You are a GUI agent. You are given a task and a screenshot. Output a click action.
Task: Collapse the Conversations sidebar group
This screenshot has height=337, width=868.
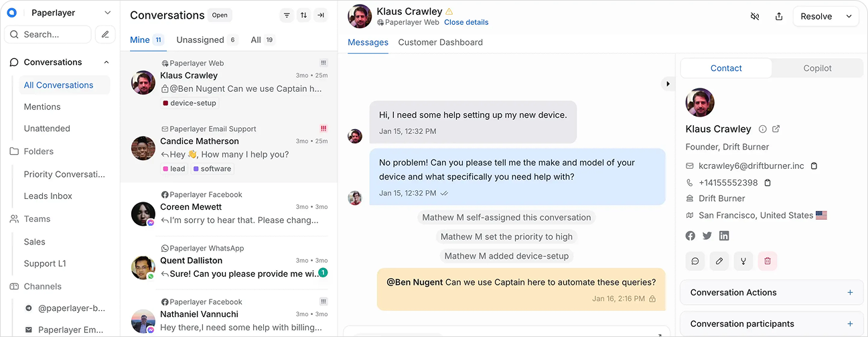(x=106, y=62)
